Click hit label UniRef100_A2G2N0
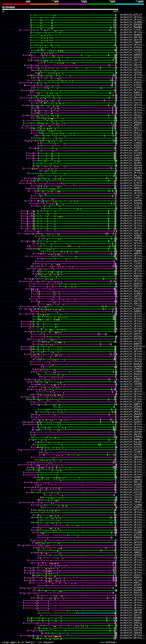Screen dimensions: 146x644 [131, 72]
